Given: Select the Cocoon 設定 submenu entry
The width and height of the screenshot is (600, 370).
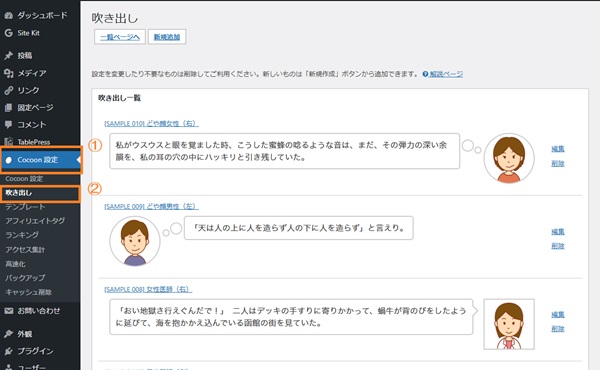Looking at the screenshot, I should (24, 179).
